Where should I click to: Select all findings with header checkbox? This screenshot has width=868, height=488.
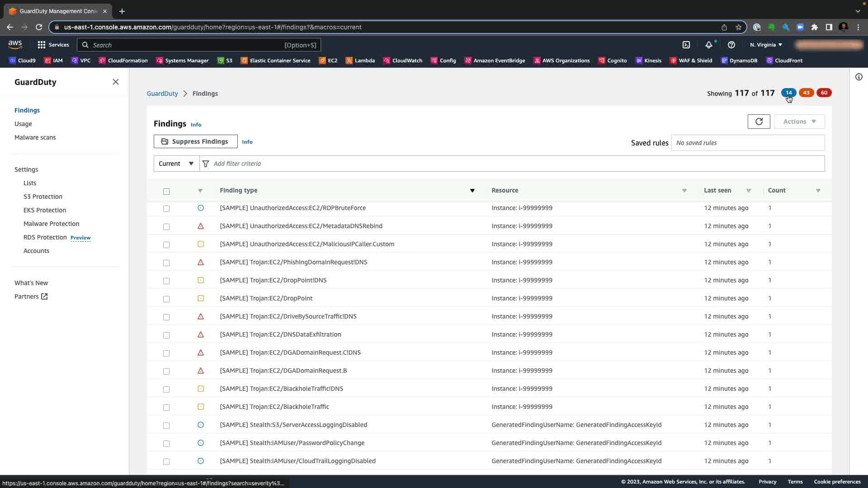[x=166, y=191]
